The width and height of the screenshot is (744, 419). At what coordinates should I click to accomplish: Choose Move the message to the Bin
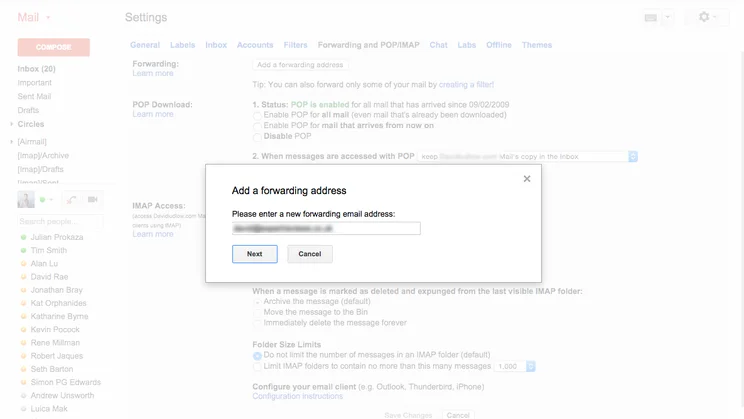point(257,312)
